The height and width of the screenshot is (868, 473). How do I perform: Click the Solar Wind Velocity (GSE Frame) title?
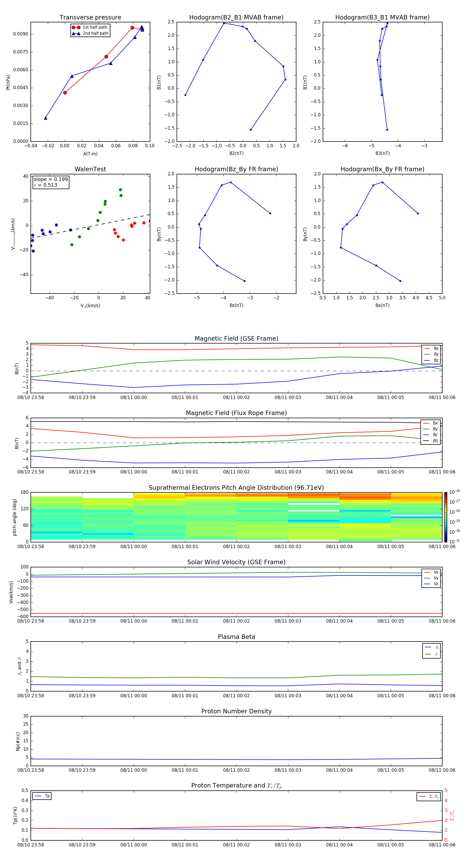[x=236, y=562]
